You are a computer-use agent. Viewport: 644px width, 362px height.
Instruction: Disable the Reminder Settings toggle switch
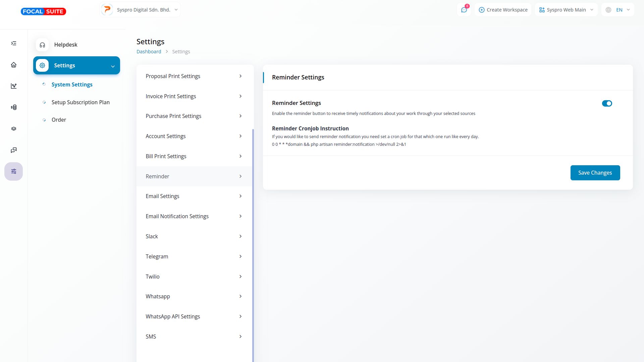(x=607, y=104)
